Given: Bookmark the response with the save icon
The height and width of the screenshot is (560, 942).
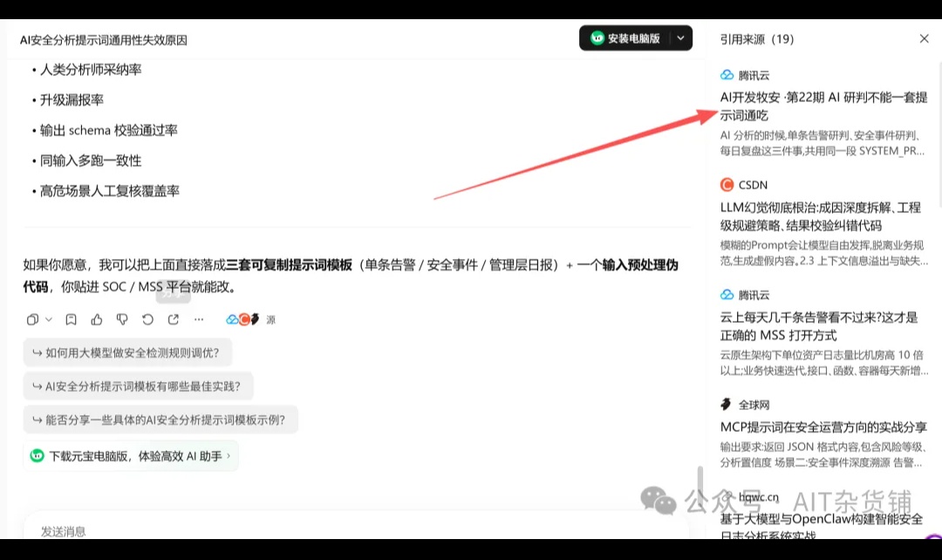Looking at the screenshot, I should pos(71,319).
